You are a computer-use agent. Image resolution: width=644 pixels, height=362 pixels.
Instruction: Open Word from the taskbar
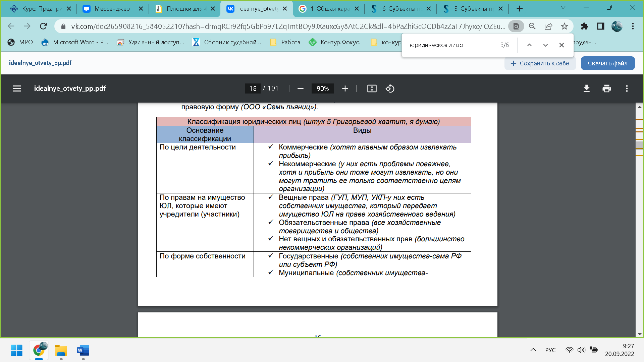(83, 351)
